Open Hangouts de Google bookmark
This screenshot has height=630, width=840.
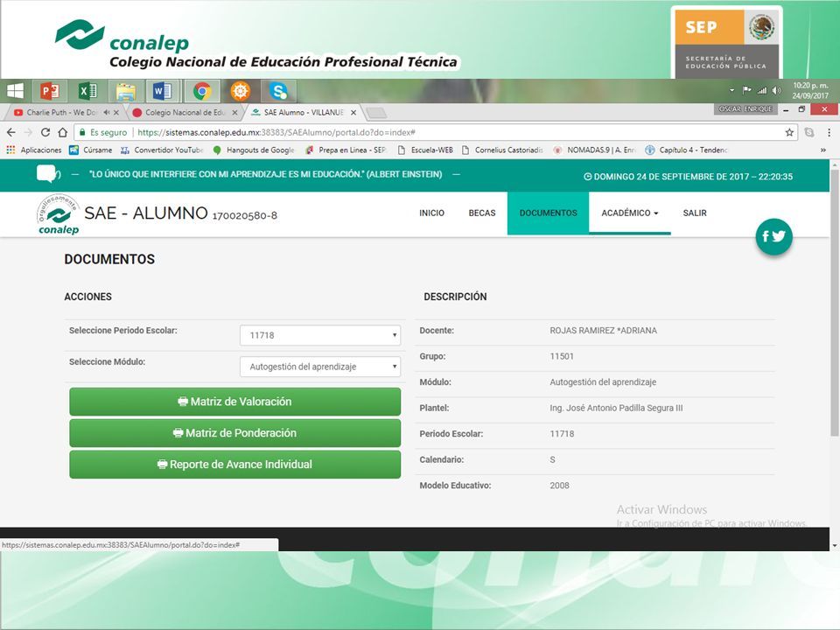coord(254,150)
